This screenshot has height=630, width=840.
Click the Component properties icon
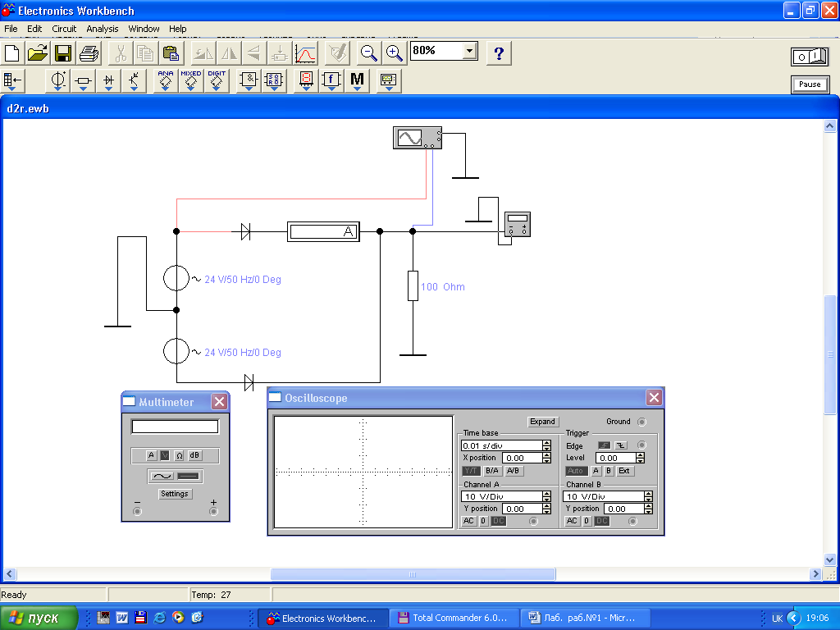point(337,53)
